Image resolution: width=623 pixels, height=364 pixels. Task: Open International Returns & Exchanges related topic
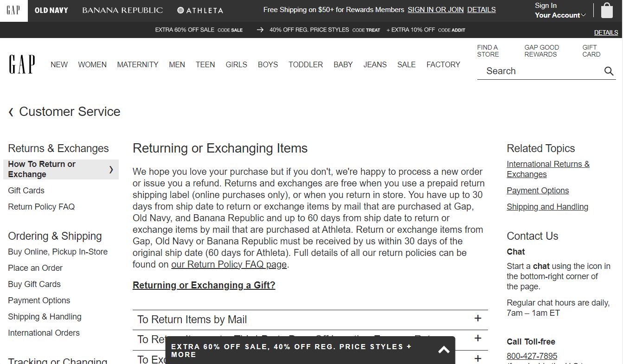pos(548,169)
